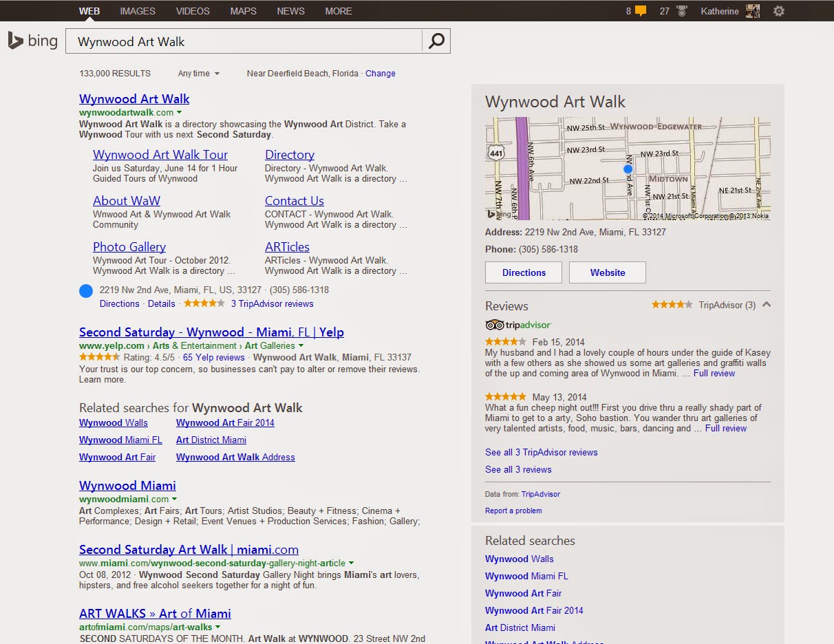Open the About WaW link

point(127,201)
